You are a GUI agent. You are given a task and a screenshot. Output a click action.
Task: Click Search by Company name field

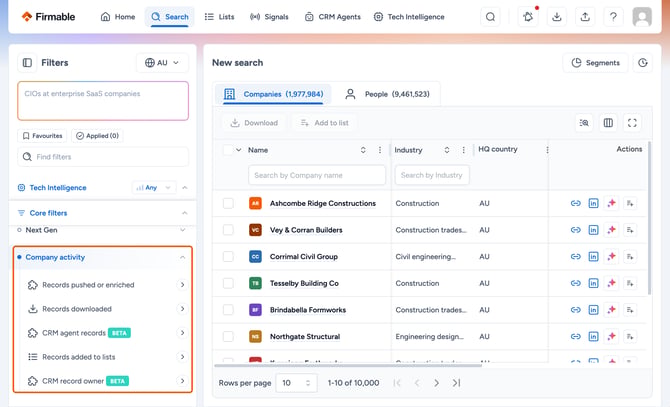click(x=317, y=175)
